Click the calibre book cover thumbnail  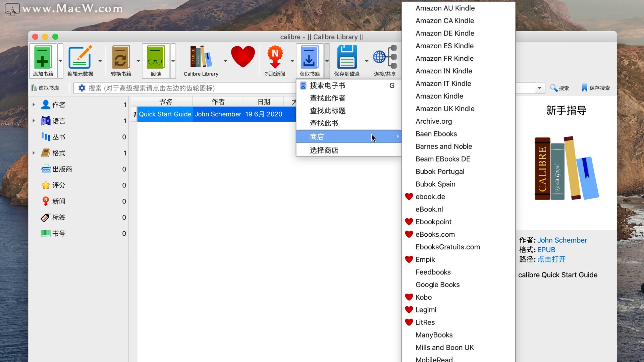567,168
